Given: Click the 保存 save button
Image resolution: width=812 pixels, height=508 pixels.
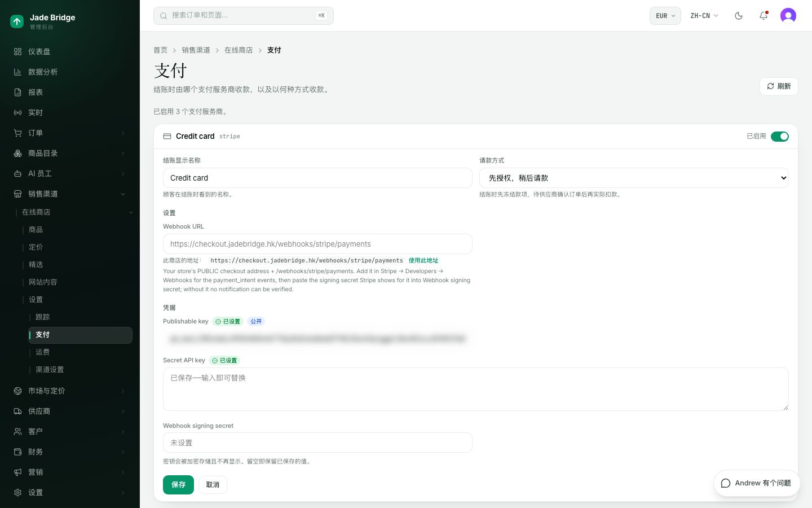Looking at the screenshot, I should [178, 485].
